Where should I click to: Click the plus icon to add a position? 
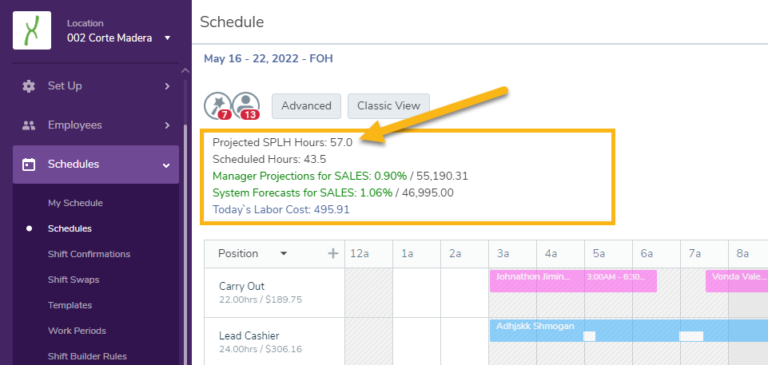pos(333,253)
